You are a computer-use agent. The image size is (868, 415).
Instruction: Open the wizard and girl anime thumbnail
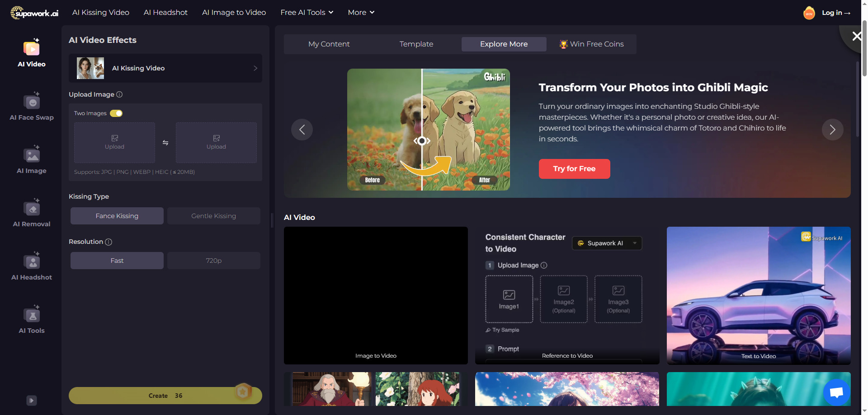click(x=376, y=389)
